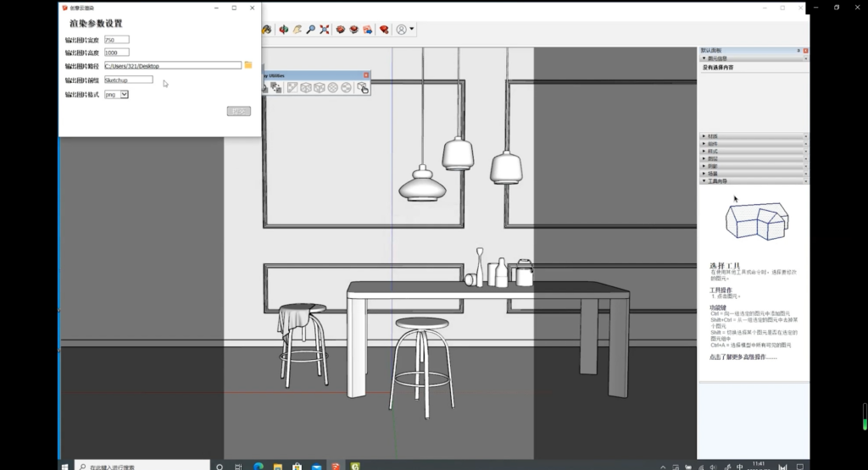Screen dimensions: 868x470
Task: Click the swap-squares icon in Utilities toolbar
Action: click(x=276, y=87)
